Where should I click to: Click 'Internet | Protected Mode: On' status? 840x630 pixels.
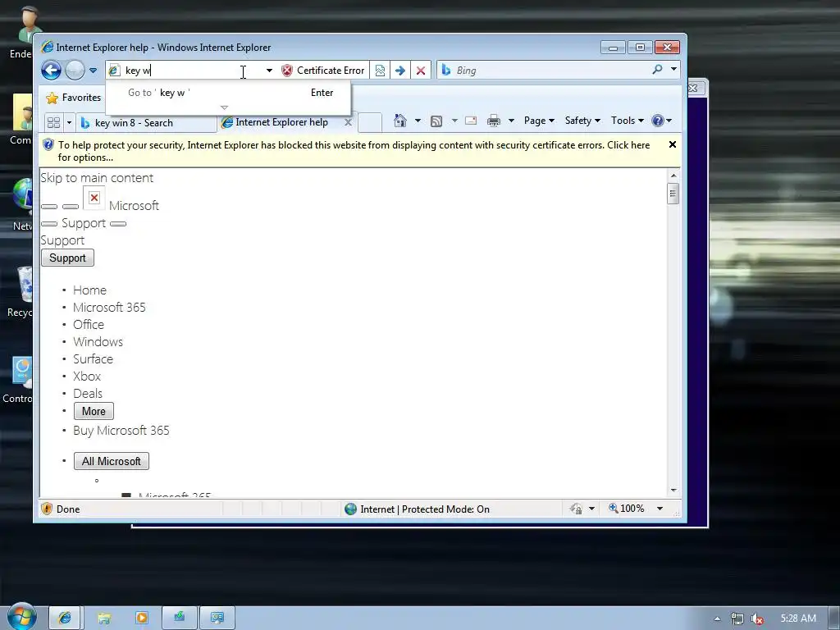(x=417, y=509)
